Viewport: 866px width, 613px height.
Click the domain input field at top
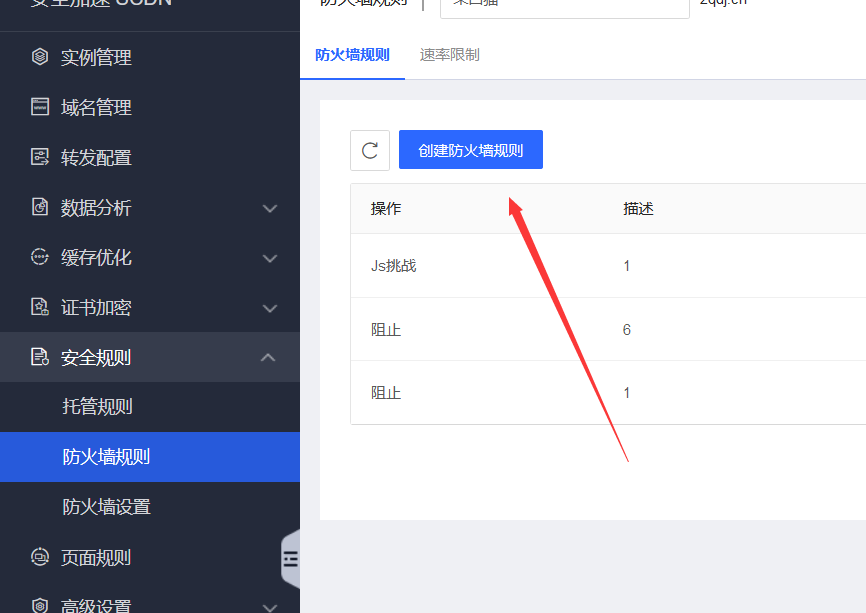coord(564,7)
